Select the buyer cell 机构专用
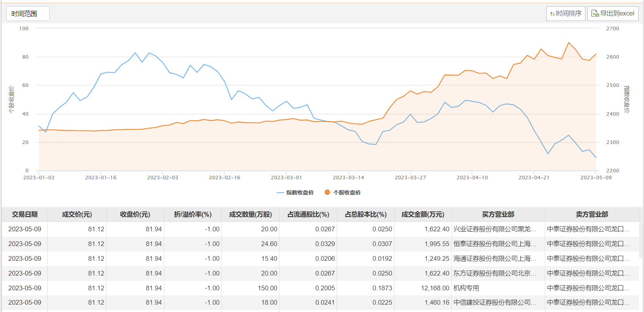Screen dimensions: 644x312 coord(498,288)
